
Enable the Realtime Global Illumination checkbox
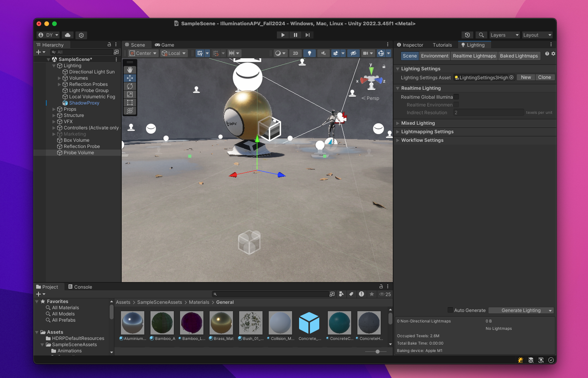click(x=456, y=97)
